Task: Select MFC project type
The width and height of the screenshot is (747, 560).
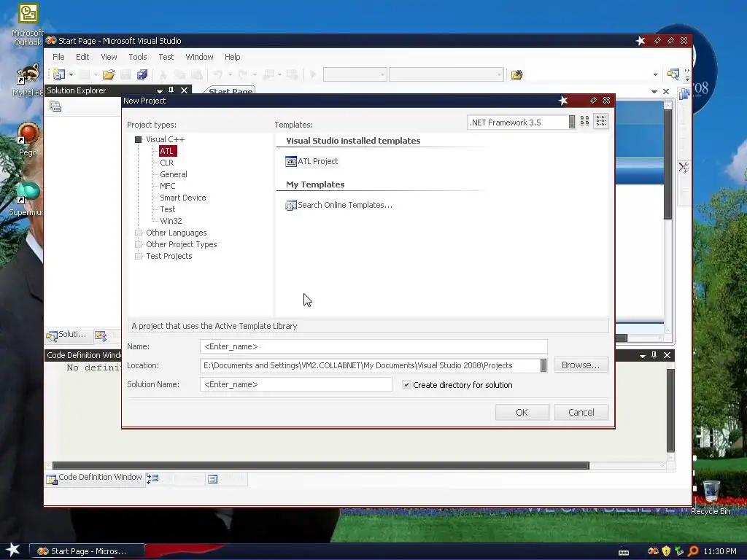Action: 167,186
